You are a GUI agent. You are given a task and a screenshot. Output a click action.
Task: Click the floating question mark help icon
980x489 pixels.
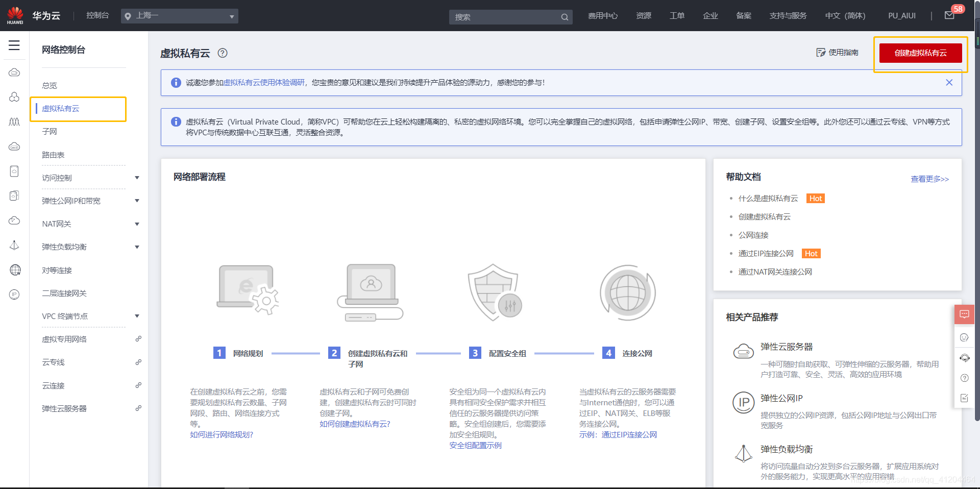[x=964, y=378]
